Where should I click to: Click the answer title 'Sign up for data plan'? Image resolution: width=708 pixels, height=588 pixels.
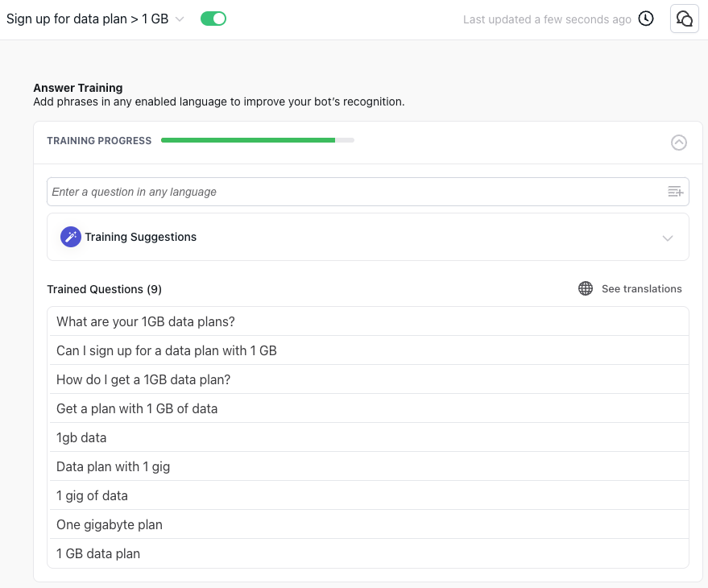pos(87,19)
